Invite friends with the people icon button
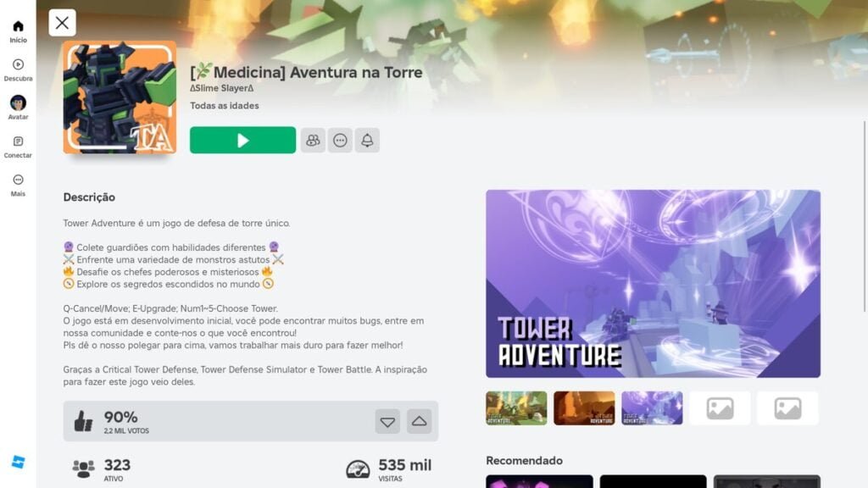 click(313, 141)
